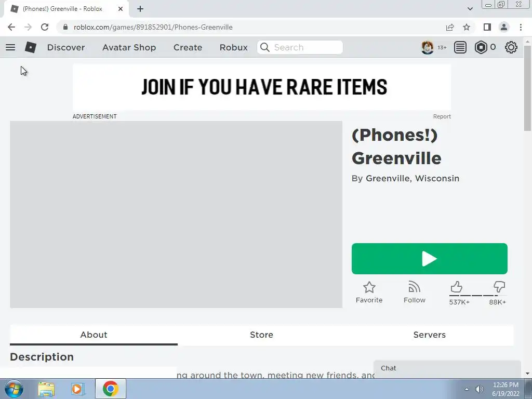Open the Roblox hamburger navigation menu
The width and height of the screenshot is (532, 399).
(10, 47)
